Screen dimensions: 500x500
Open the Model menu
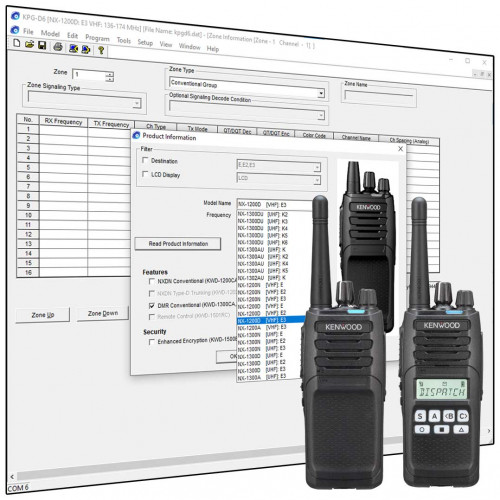point(50,34)
